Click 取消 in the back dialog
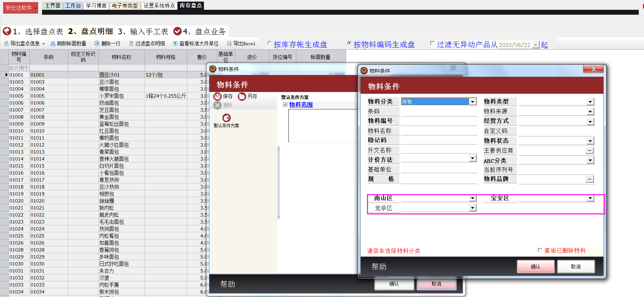Image resolution: width=644 pixels, height=297 pixels. tap(436, 284)
